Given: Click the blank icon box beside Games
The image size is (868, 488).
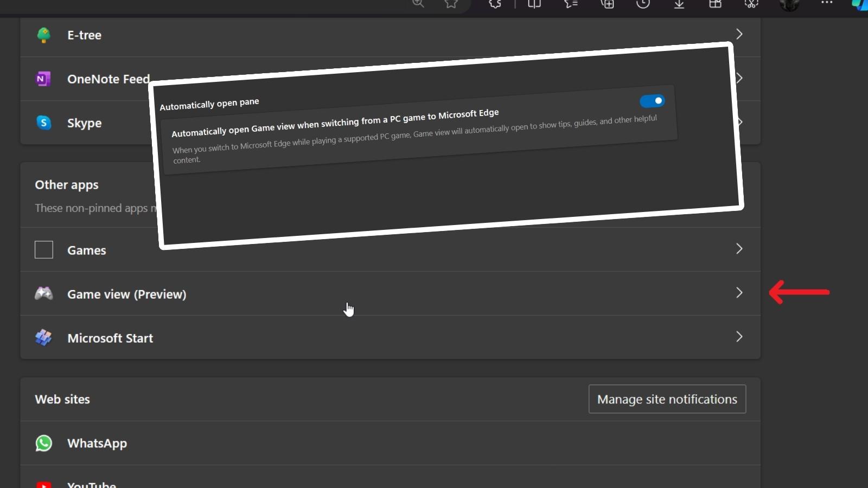Looking at the screenshot, I should coord(44,250).
